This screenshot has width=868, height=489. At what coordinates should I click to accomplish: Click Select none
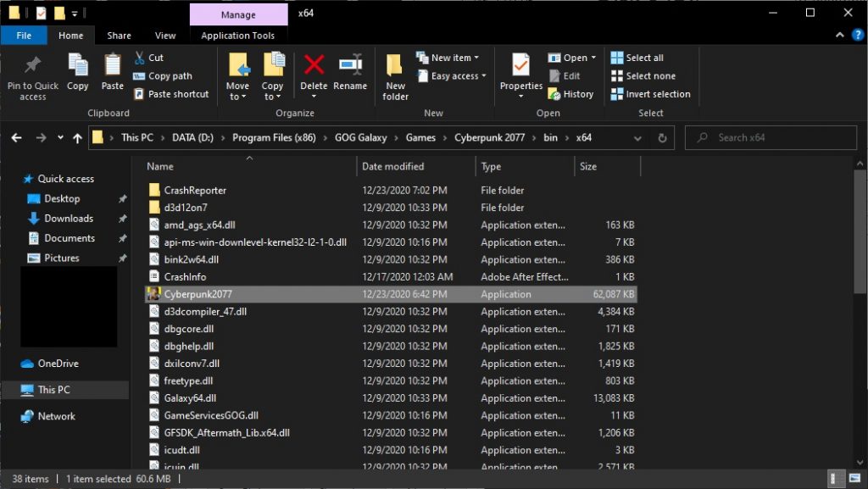point(643,75)
